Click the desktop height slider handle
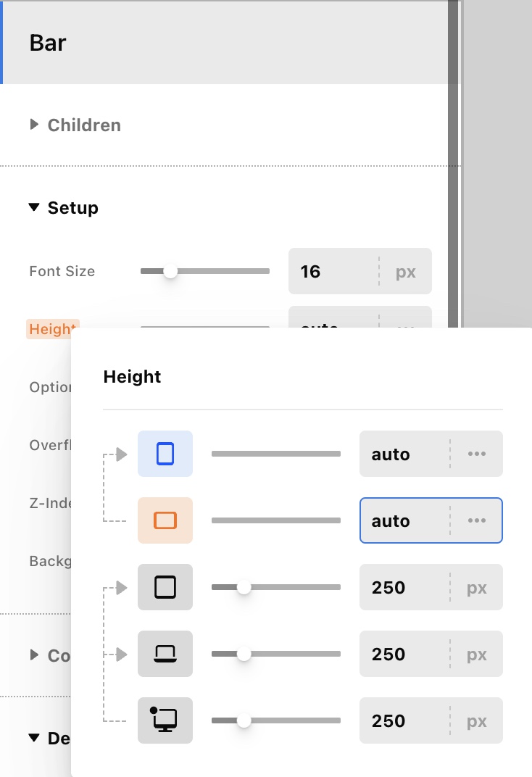Screen dimensions: 532x777 point(244,721)
